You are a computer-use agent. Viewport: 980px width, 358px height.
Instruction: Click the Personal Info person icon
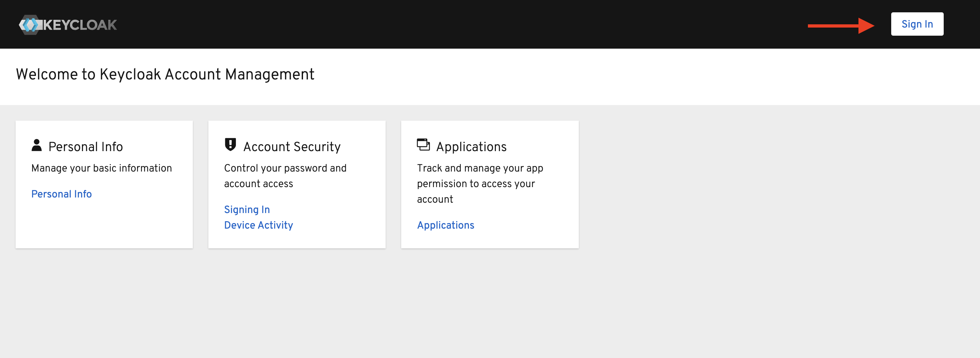[37, 145]
